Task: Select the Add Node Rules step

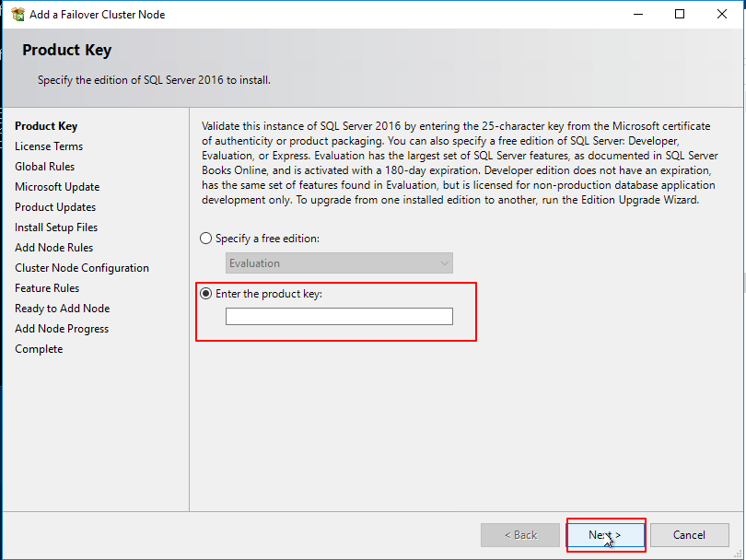Action: (53, 248)
